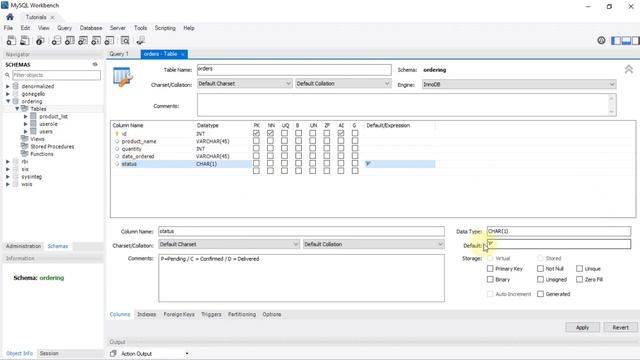Open the Scripting menu
The height and width of the screenshot is (360, 640).
(x=165, y=28)
